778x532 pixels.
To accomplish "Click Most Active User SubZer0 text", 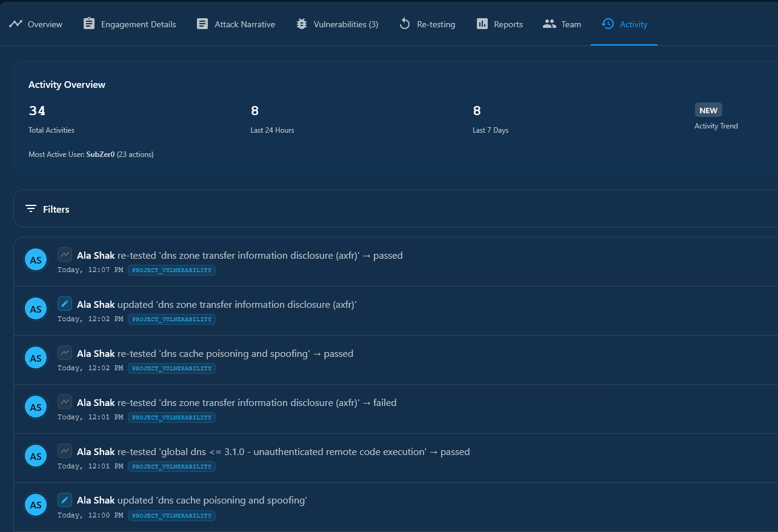I will (x=91, y=155).
